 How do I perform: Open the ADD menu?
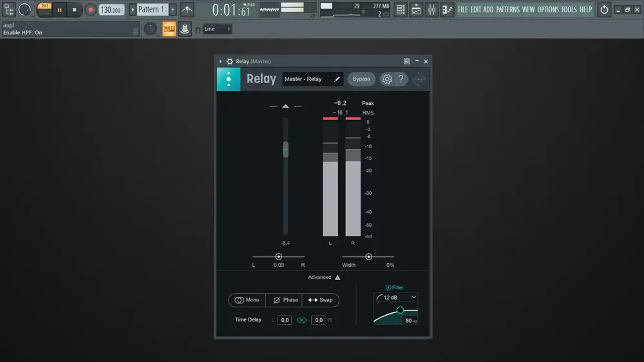[x=488, y=10]
